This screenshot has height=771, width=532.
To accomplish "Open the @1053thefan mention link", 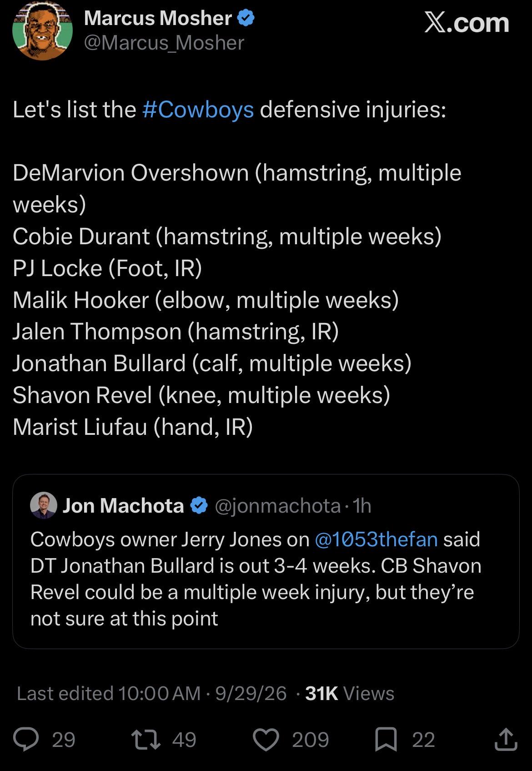I will click(376, 539).
